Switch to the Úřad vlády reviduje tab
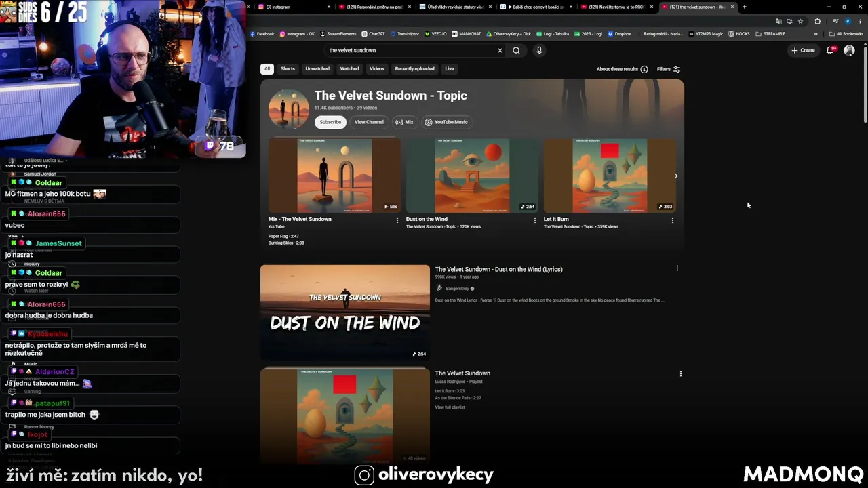 pyautogui.click(x=456, y=7)
